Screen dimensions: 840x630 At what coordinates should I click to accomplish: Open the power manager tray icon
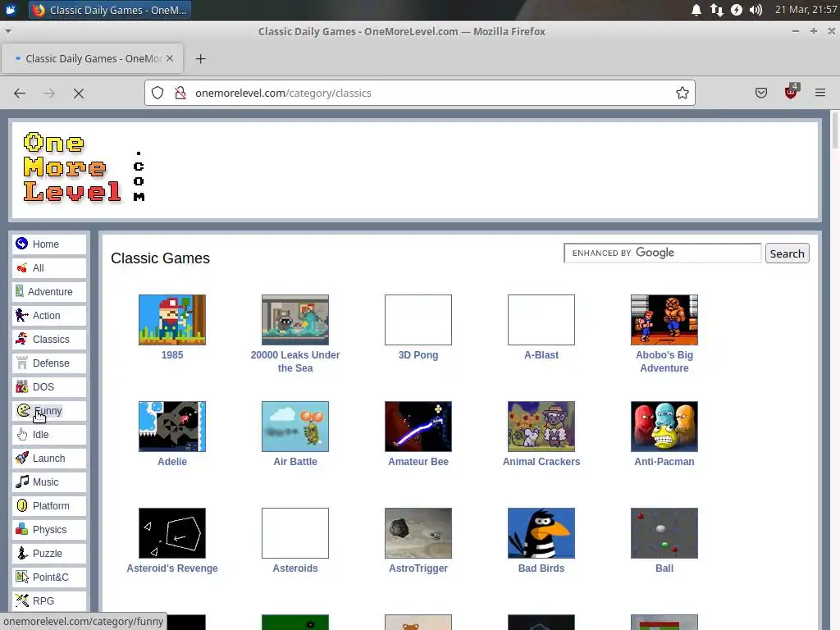pos(736,10)
